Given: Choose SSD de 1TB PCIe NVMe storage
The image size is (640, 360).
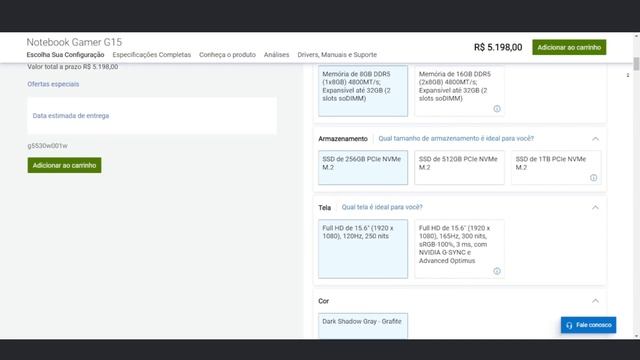Looking at the screenshot, I should pyautogui.click(x=556, y=167).
